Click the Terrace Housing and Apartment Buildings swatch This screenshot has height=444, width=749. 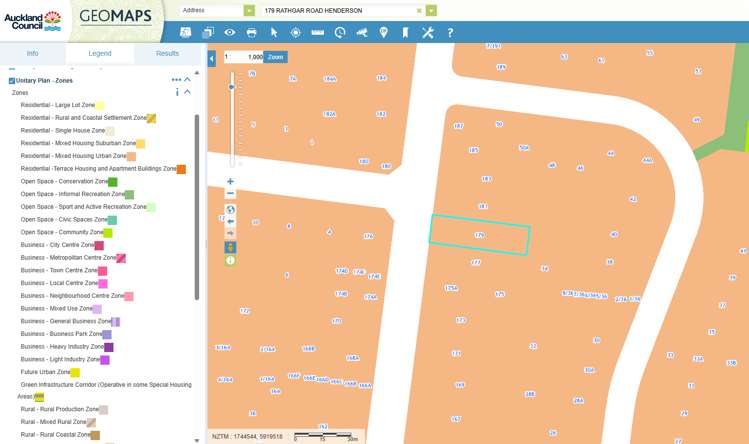click(181, 169)
